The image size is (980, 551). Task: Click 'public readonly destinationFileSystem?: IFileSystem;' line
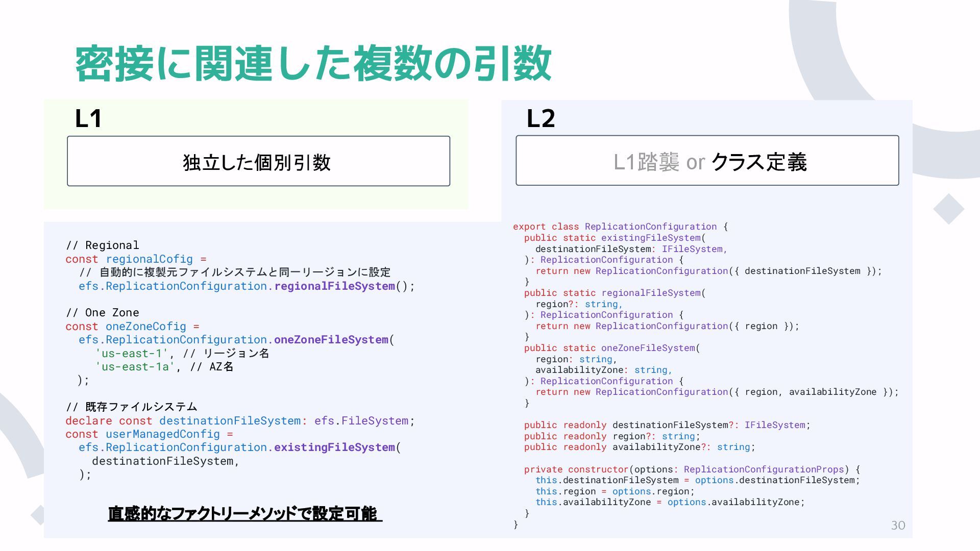[667, 425]
